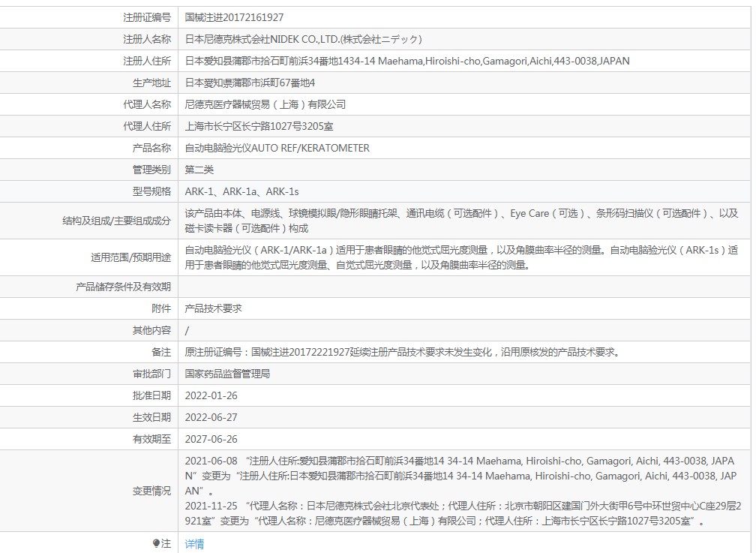Select the 2021-11-25 agent change record

click(463, 513)
